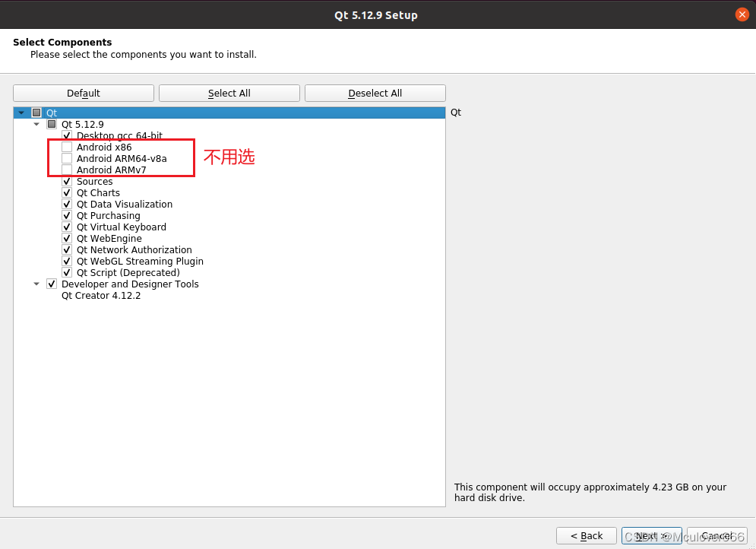Click the Default button
Image resolution: width=756 pixels, height=549 pixels.
point(83,93)
